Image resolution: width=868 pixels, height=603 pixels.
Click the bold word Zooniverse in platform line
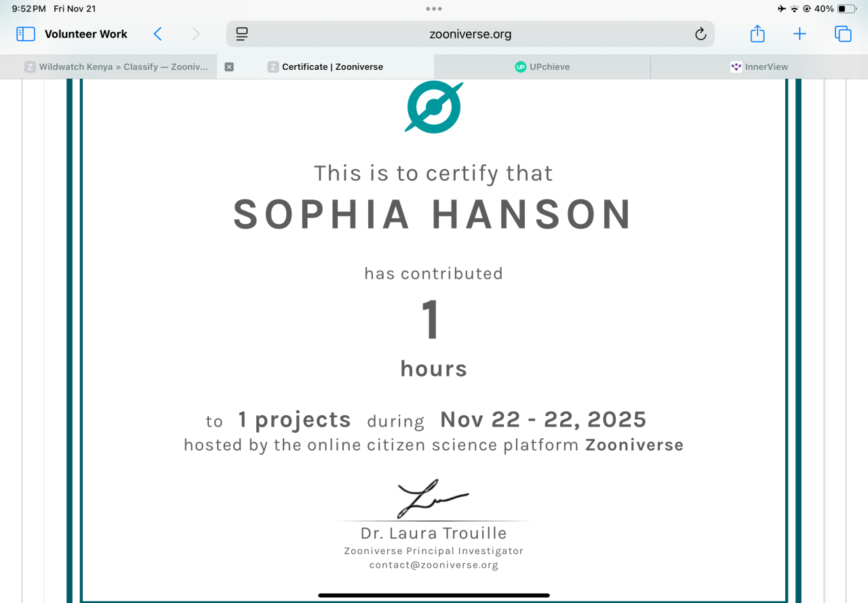[x=635, y=445]
